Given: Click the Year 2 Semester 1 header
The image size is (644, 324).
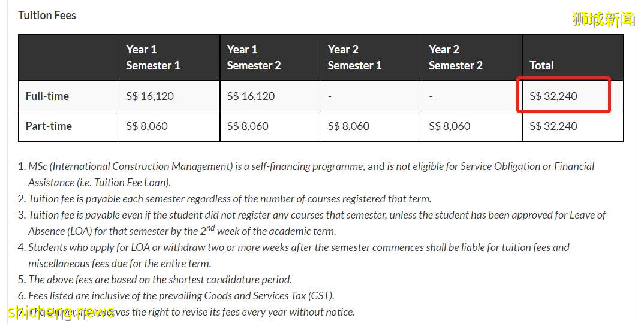Looking at the screenshot, I should pos(354,57).
